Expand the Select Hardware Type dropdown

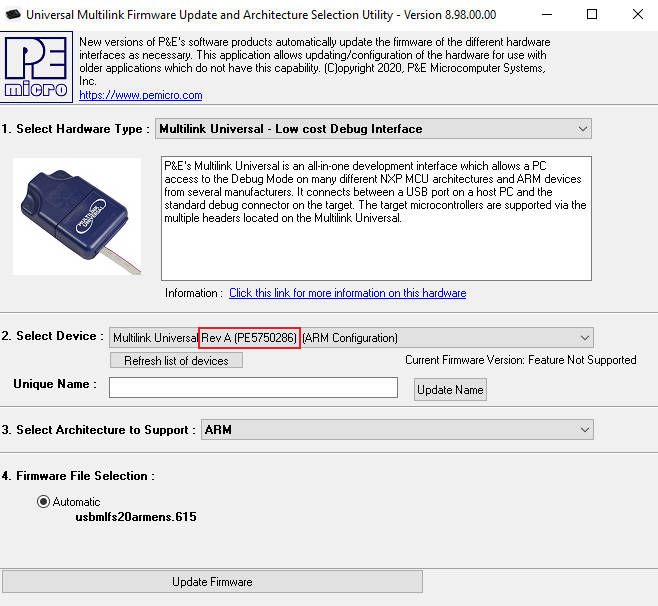coord(583,129)
